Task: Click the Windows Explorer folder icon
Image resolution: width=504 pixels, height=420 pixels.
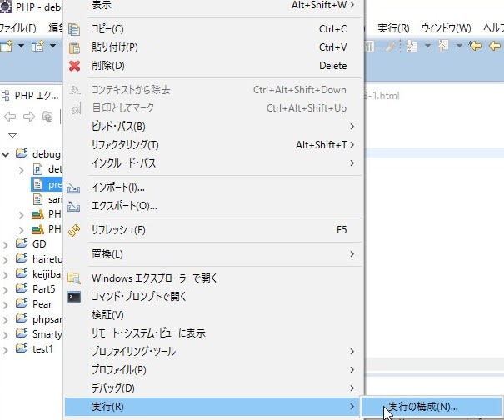Action: (75, 277)
